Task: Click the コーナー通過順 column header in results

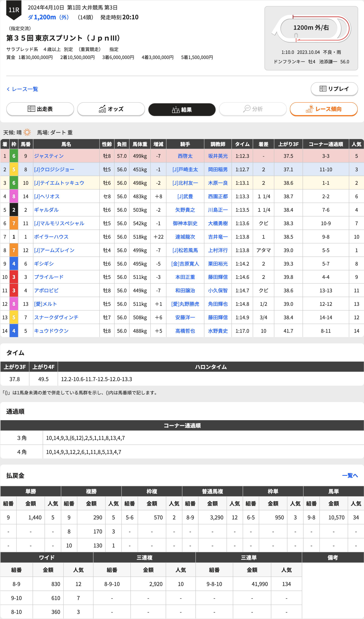Action: (326, 144)
